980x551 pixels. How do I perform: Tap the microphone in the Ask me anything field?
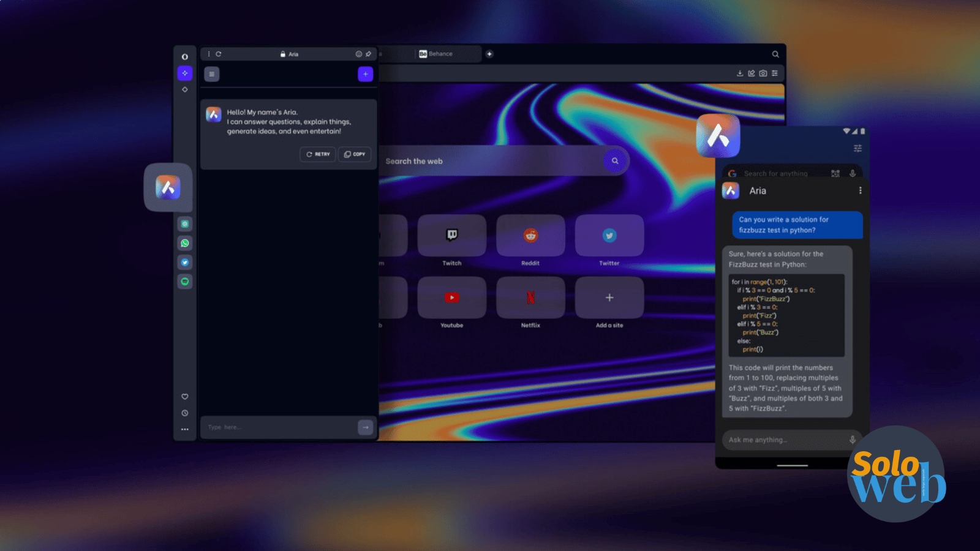852,440
